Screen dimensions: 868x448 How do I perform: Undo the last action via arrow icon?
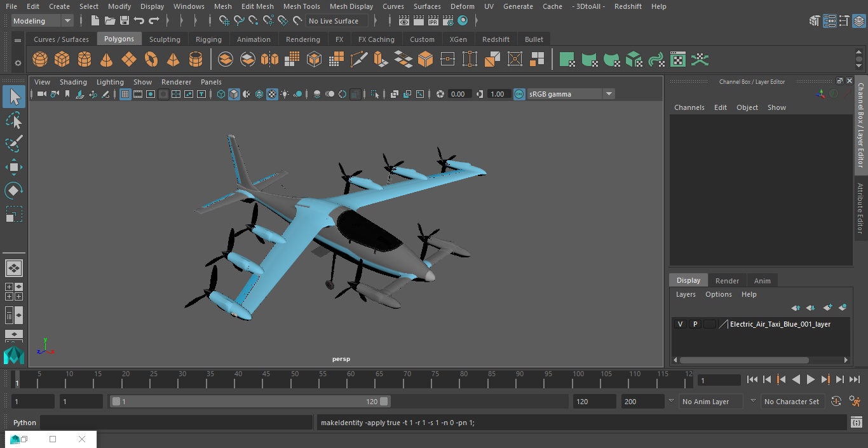pyautogui.click(x=139, y=21)
